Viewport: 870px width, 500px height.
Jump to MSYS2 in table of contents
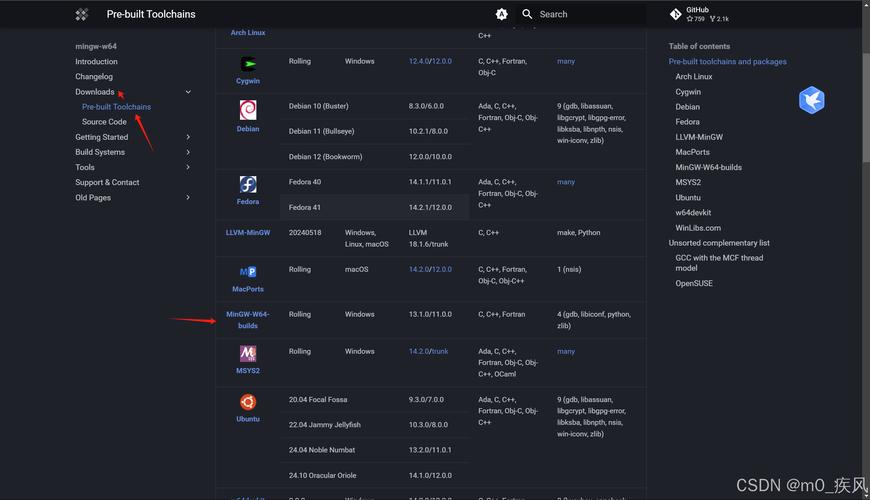tap(688, 182)
